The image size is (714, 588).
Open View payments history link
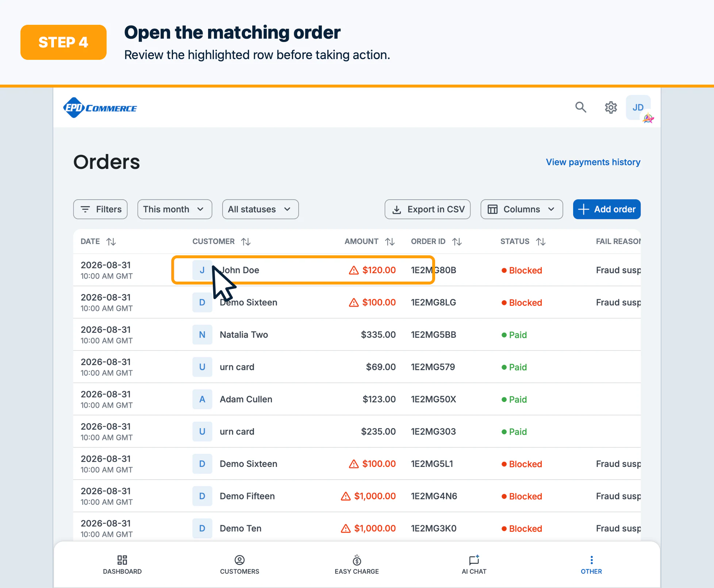click(x=593, y=162)
